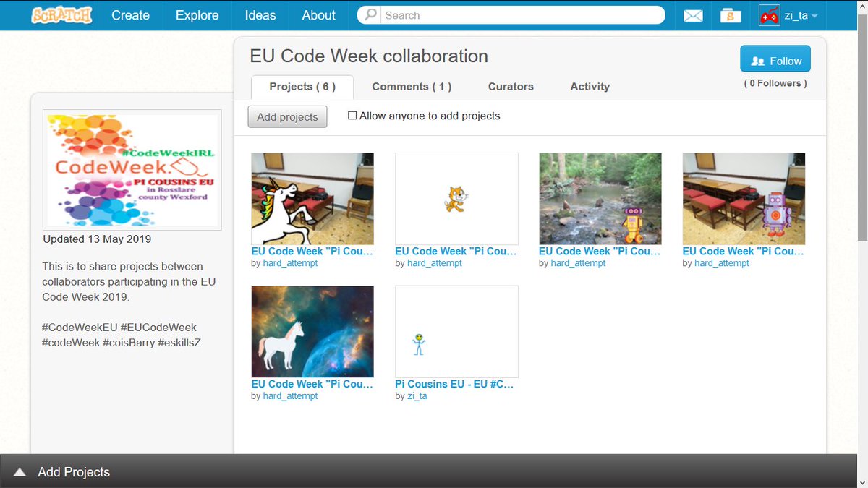868x488 pixels.
Task: Open the space unicorn project thumbnail
Action: coord(312,332)
